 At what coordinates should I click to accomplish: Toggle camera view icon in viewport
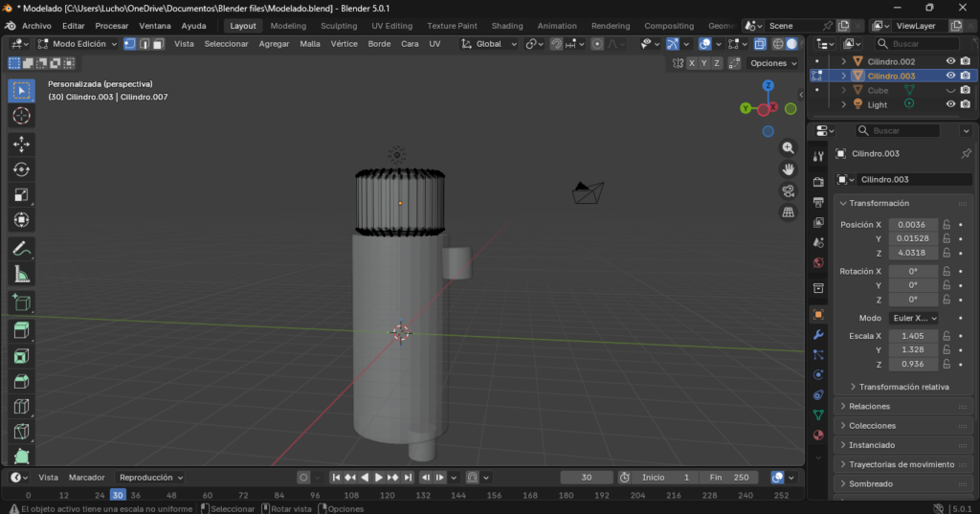point(789,190)
